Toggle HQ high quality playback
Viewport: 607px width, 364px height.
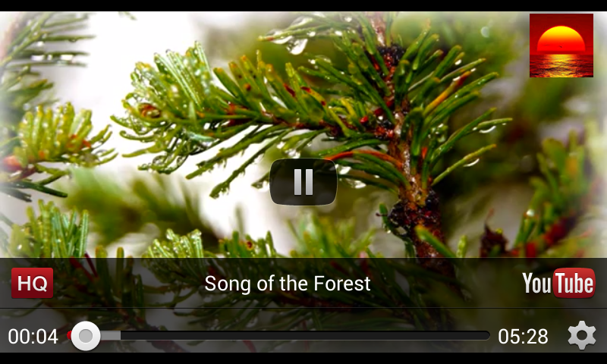[32, 283]
